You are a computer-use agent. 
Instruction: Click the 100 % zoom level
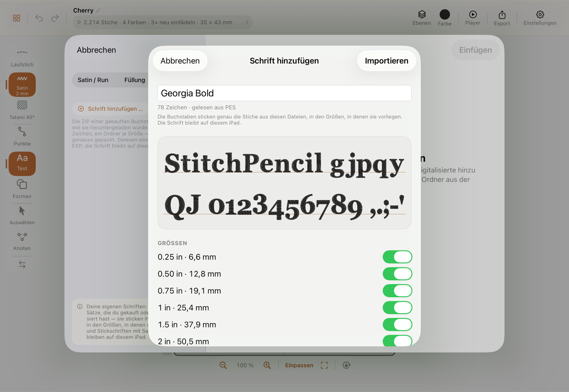coord(245,365)
